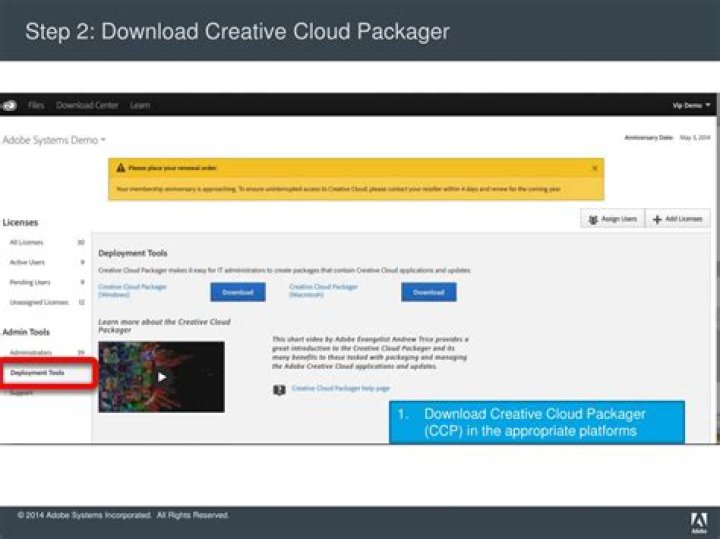
Task: Open the Vip Demo account menu
Action: coord(691,105)
